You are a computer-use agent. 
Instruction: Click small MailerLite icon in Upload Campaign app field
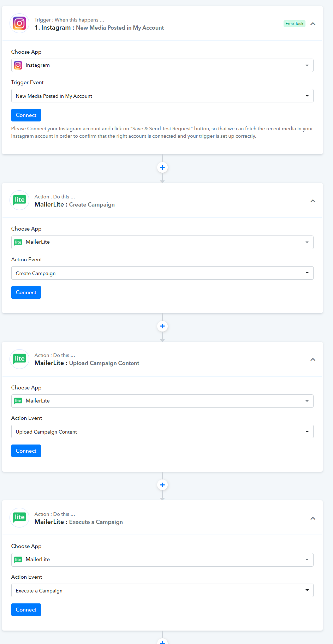click(18, 401)
